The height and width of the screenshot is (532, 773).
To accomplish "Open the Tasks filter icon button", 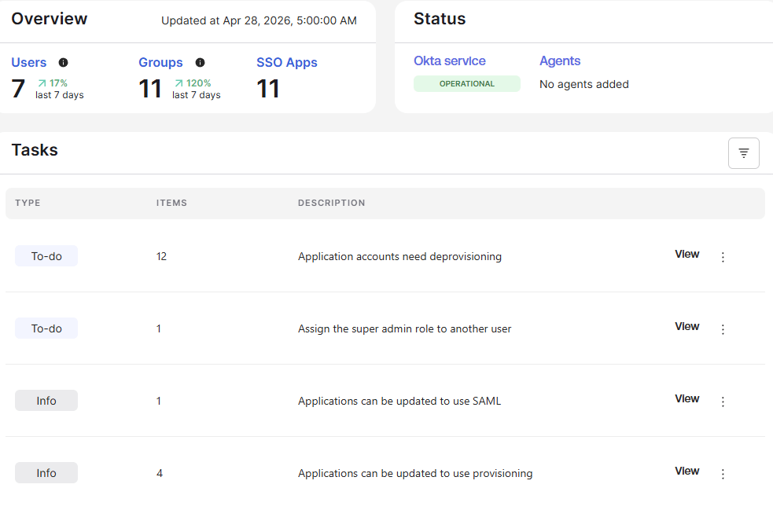I will click(x=743, y=153).
